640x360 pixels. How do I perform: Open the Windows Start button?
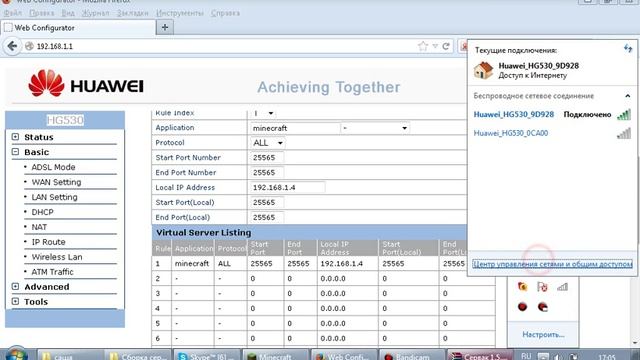point(16,354)
